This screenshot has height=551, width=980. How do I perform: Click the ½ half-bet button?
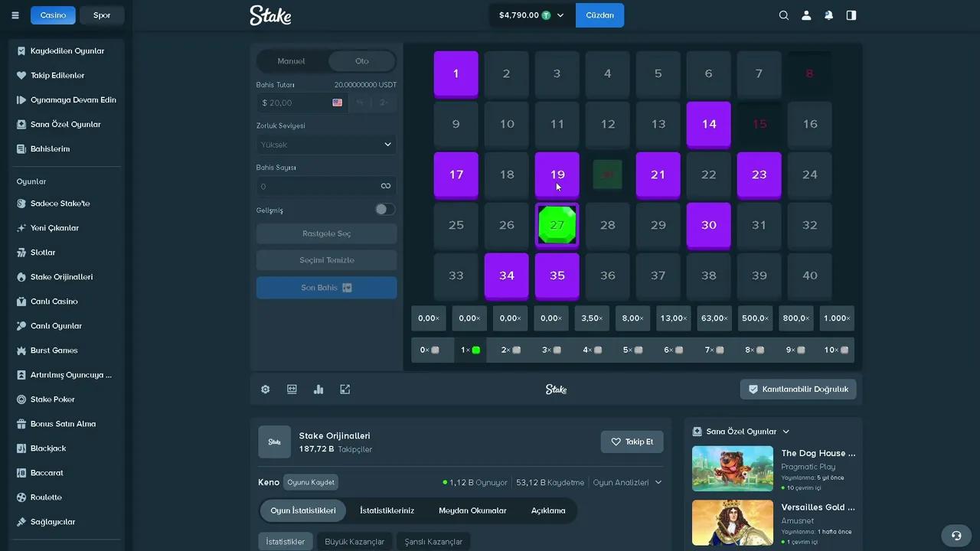360,103
